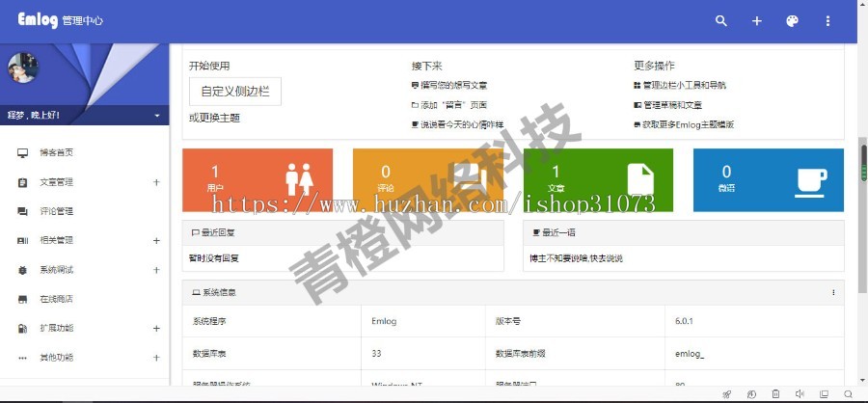Open the blue 微语 count card

point(769,180)
